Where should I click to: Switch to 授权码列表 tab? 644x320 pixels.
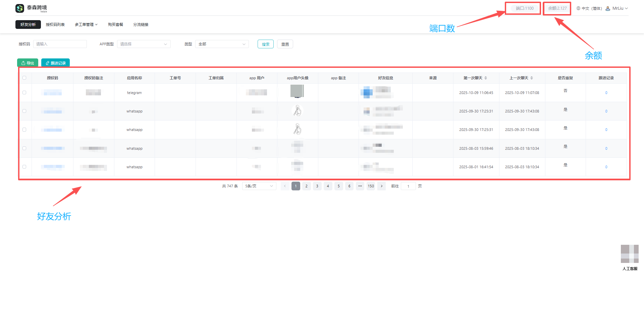pyautogui.click(x=55, y=25)
